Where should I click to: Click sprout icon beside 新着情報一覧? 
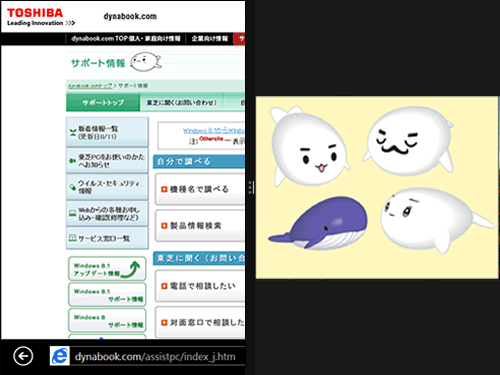click(73, 132)
